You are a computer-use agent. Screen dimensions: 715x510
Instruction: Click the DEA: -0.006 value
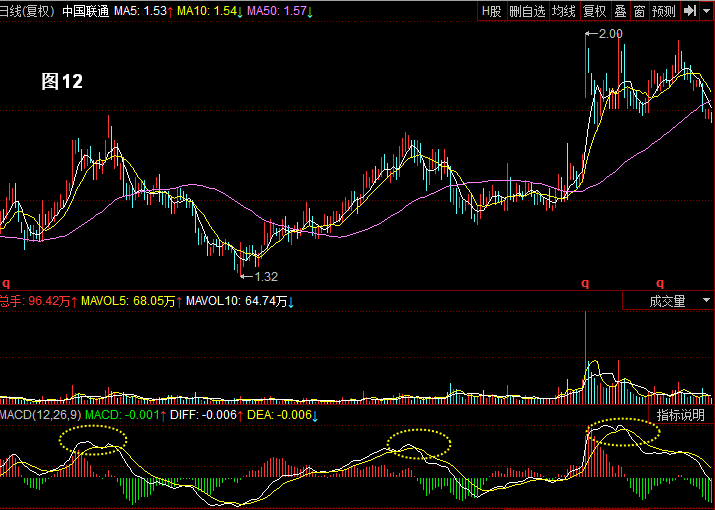tap(282, 415)
